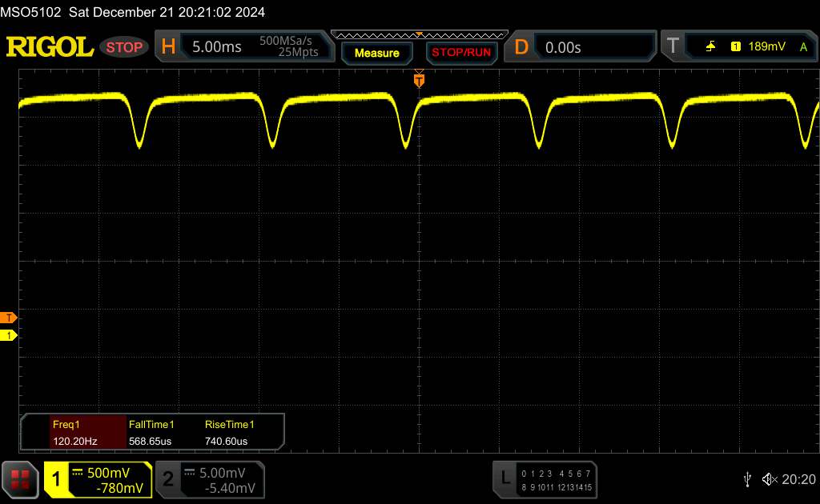Viewport: 820px width, 504px height.
Task: Click the USB device status icon
Action: click(748, 479)
